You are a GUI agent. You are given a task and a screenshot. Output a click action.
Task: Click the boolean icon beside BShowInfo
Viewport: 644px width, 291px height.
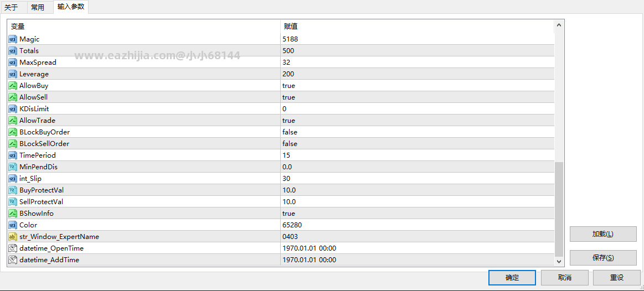13,214
